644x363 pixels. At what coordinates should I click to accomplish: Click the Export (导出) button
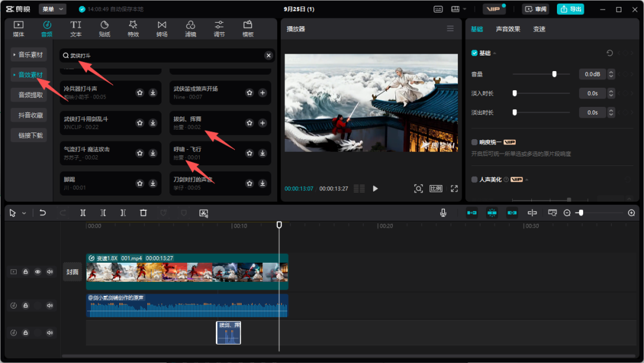coord(570,10)
